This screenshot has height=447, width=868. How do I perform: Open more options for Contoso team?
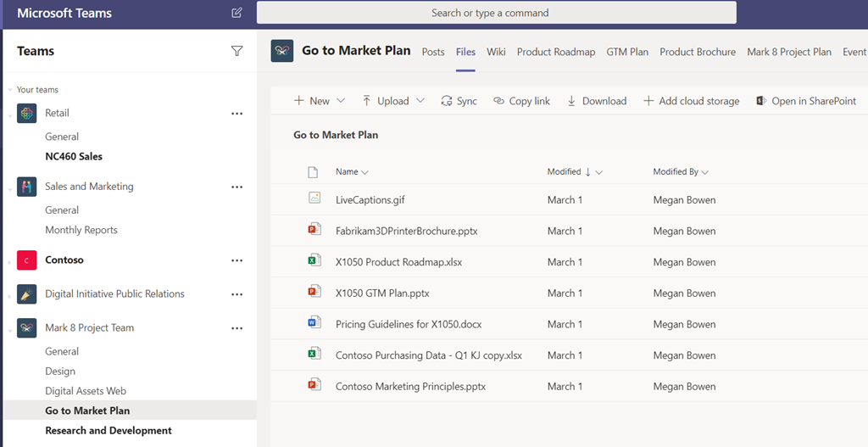click(x=237, y=261)
